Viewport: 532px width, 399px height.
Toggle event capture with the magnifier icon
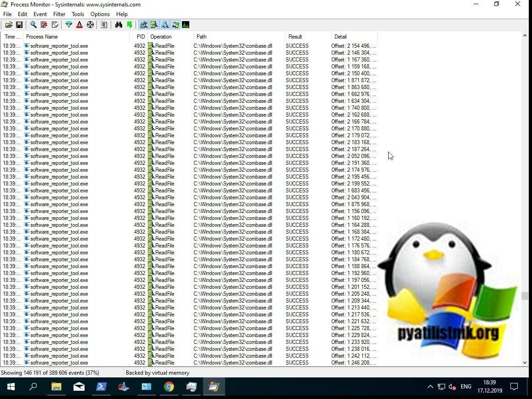(x=33, y=25)
